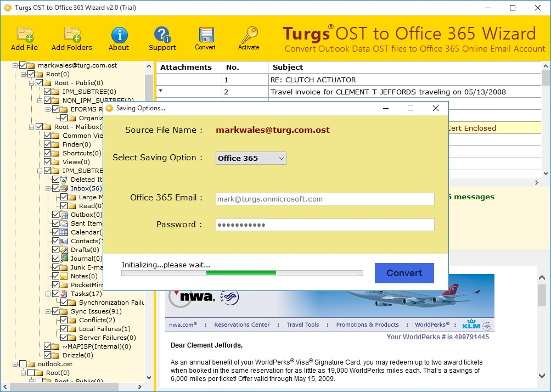
Task: Uncheck the Sync Issues(91) checkbox
Action: pyautogui.click(x=55, y=311)
